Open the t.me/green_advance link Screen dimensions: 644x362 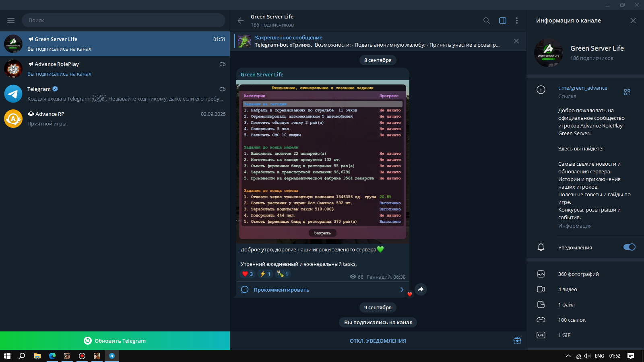[x=583, y=88]
